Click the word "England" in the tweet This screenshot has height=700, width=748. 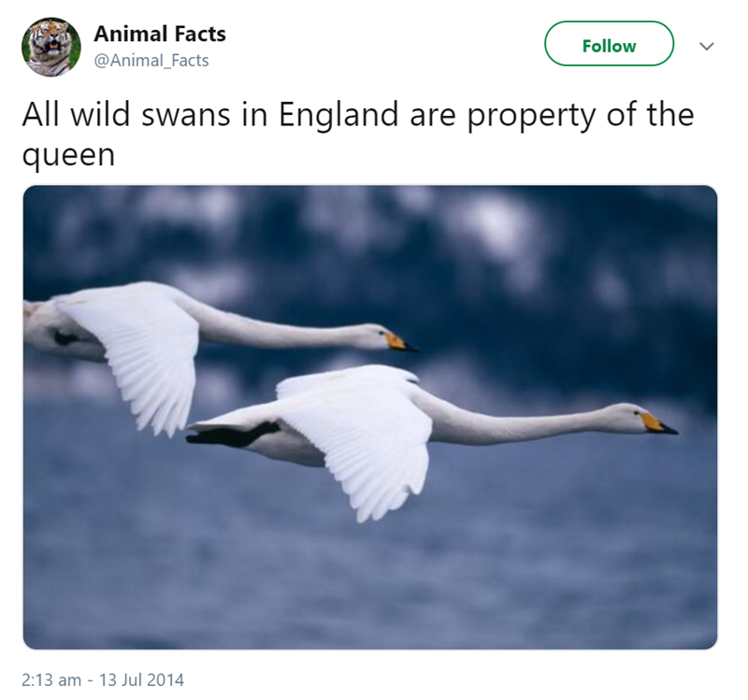click(338, 116)
